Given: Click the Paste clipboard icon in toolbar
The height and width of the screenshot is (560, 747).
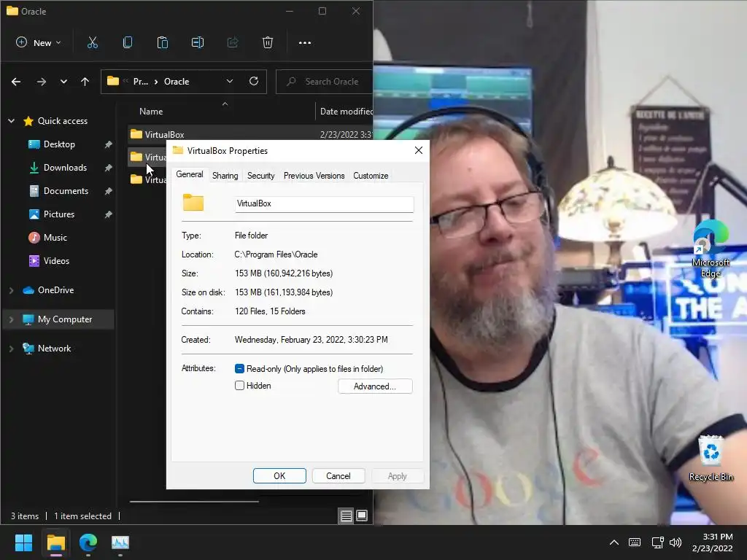Looking at the screenshot, I should pos(163,43).
